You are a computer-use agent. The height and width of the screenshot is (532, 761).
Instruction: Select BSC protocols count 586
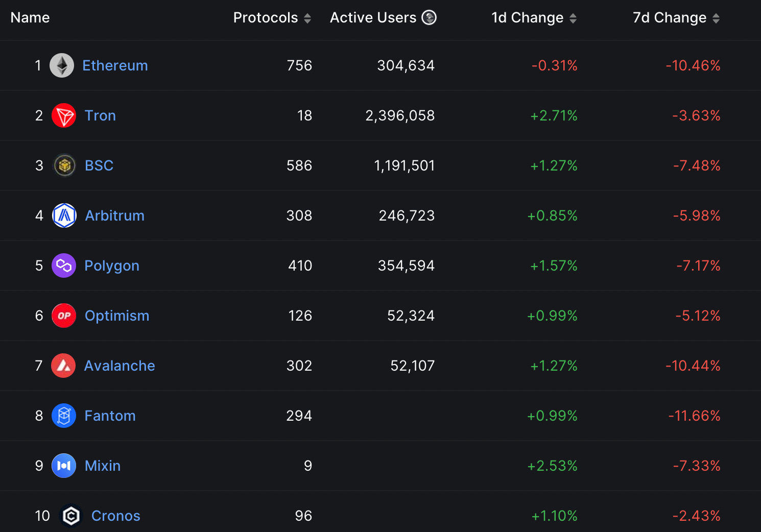pyautogui.click(x=299, y=165)
